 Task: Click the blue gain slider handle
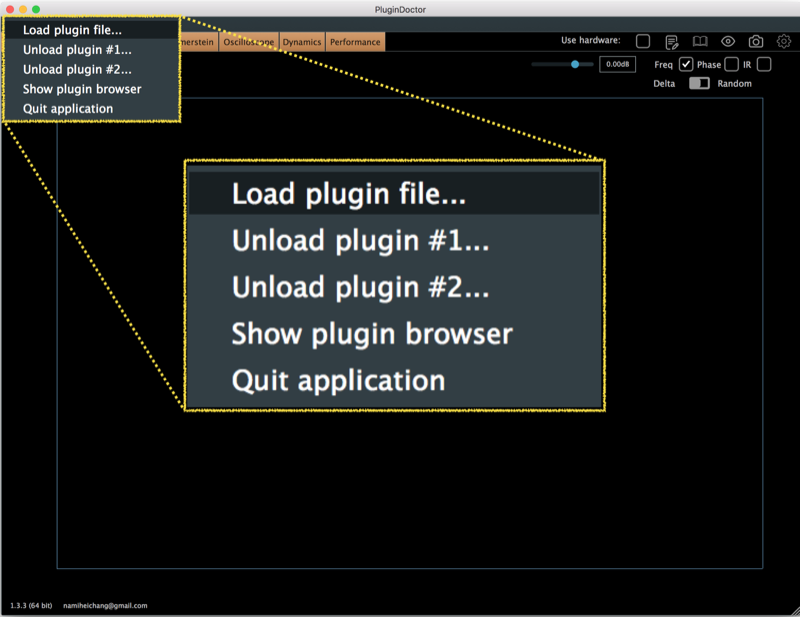[x=575, y=64]
